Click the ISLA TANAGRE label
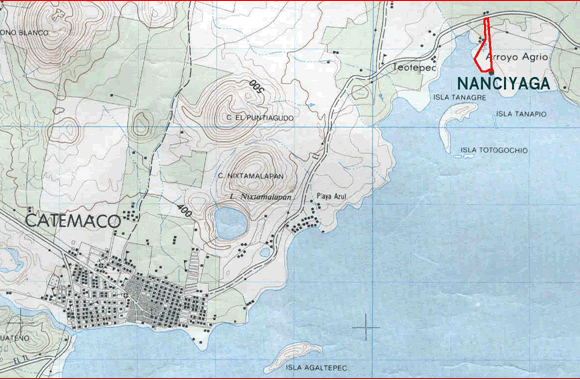Viewport: 580px width, 380px height. click(459, 97)
